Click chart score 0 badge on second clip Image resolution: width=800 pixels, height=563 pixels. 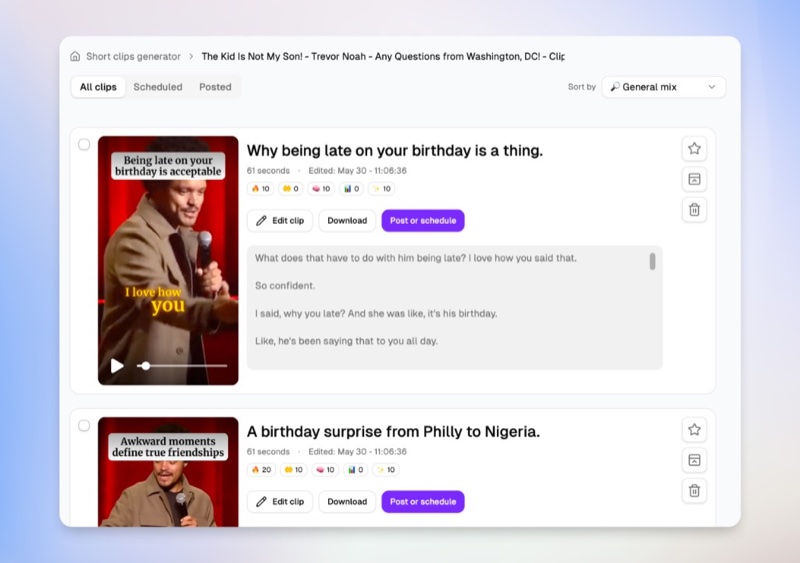click(355, 470)
